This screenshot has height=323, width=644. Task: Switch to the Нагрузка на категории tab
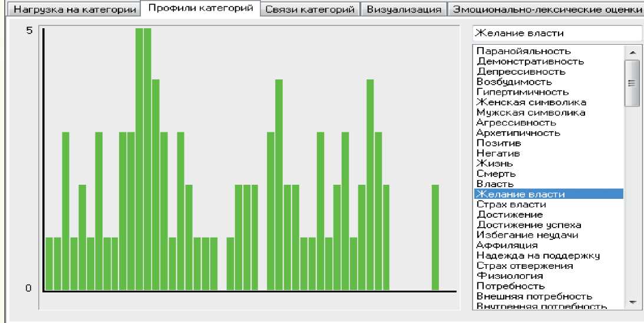[75, 9]
